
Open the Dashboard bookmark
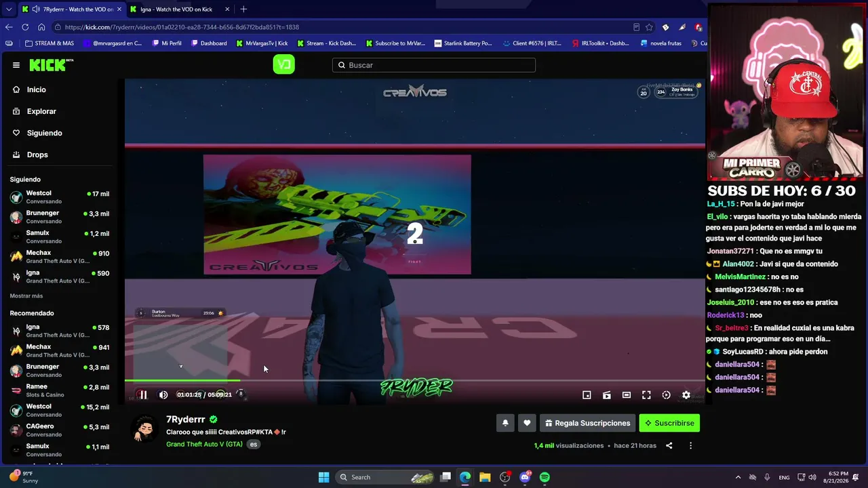point(209,43)
